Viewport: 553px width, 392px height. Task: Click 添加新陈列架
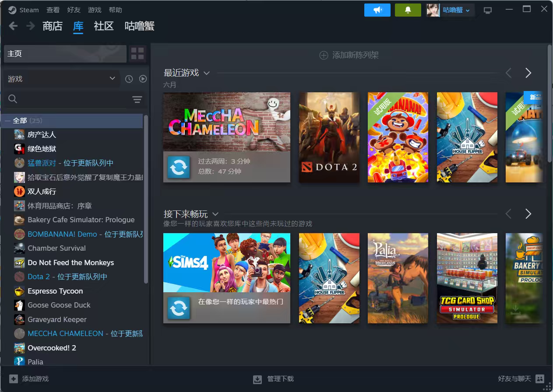click(x=349, y=55)
